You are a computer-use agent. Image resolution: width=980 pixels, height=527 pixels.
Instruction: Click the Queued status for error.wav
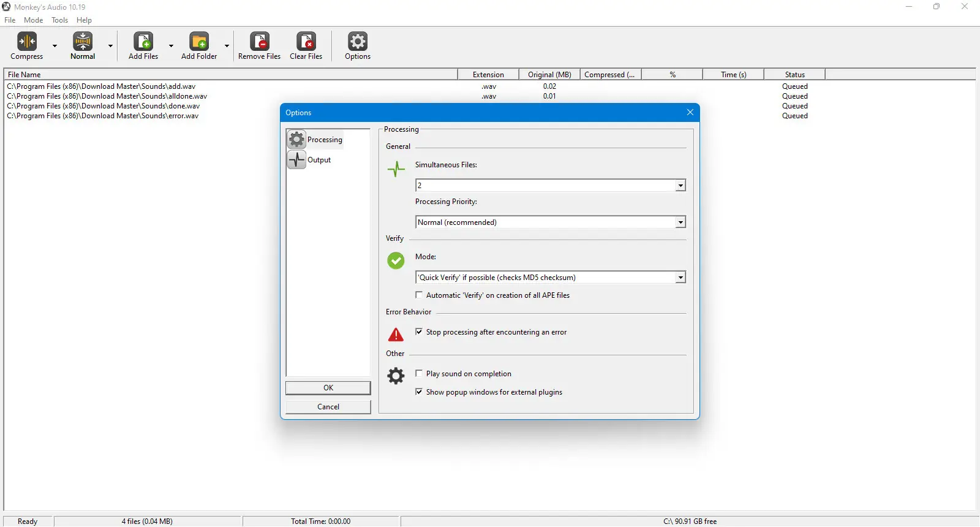coord(795,116)
